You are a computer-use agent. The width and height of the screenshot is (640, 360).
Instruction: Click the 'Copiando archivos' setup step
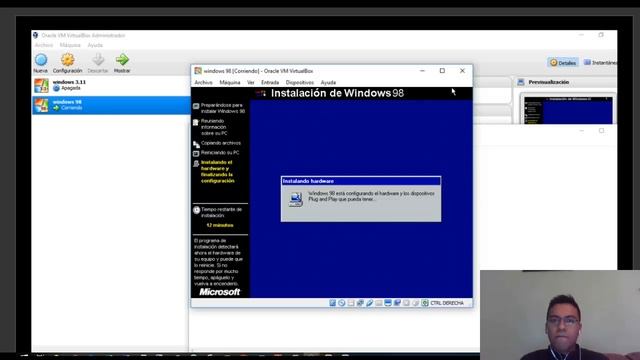pyautogui.click(x=221, y=143)
